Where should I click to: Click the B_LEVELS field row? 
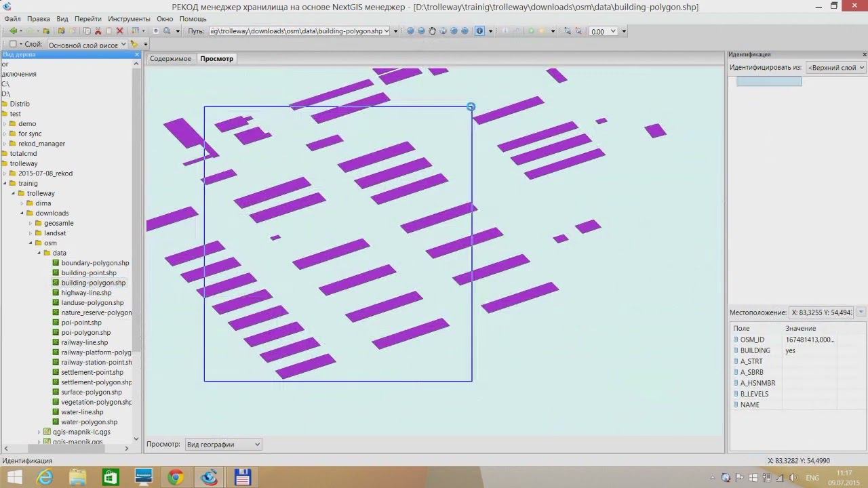pos(797,394)
